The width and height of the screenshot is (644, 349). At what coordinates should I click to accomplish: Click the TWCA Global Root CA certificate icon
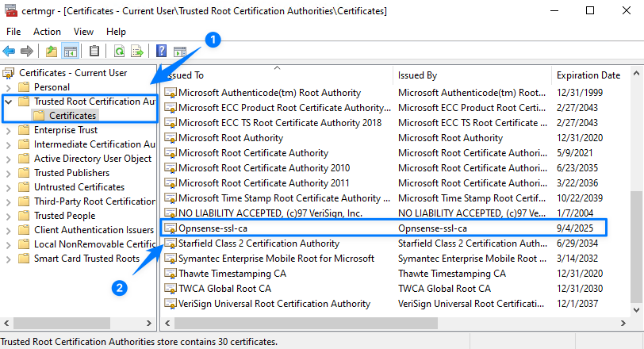[171, 289]
